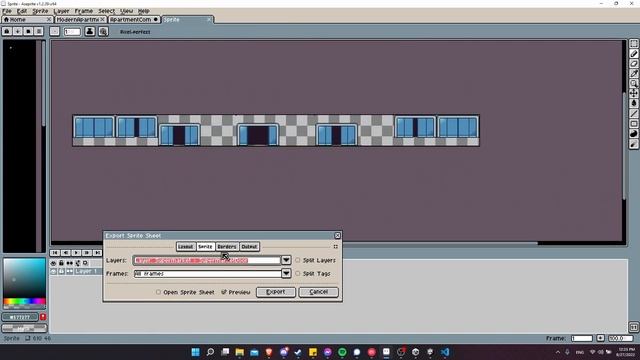The width and height of the screenshot is (640, 360).
Task: Click the Export button
Action: click(276, 292)
